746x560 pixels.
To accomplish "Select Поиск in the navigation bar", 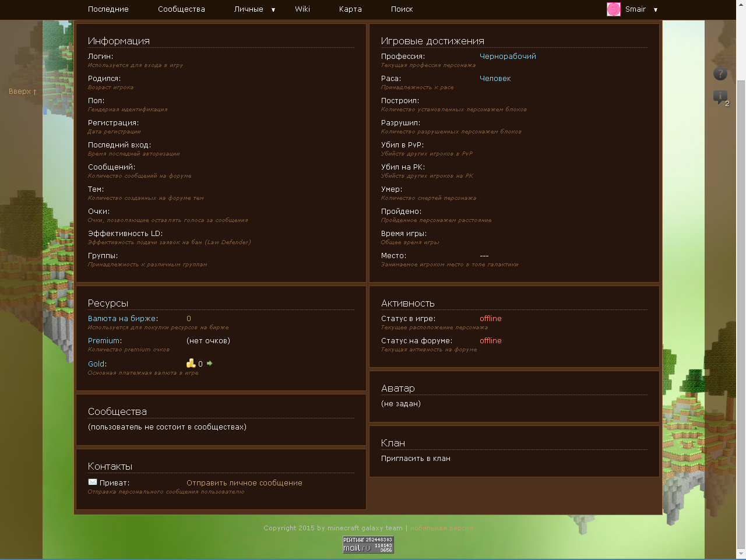I will (402, 9).
